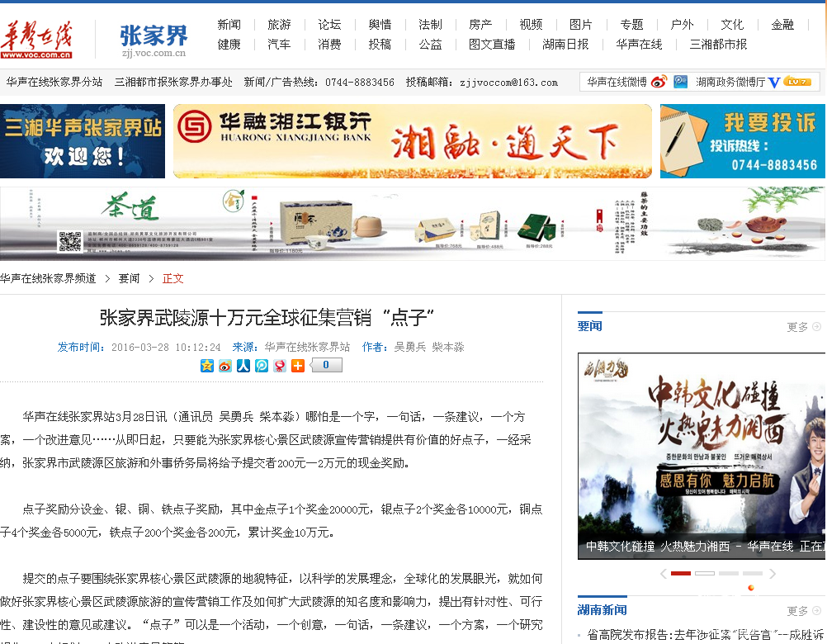827x644 pixels.
Task: Select fourth slide indicator in carousel
Action: point(753,573)
